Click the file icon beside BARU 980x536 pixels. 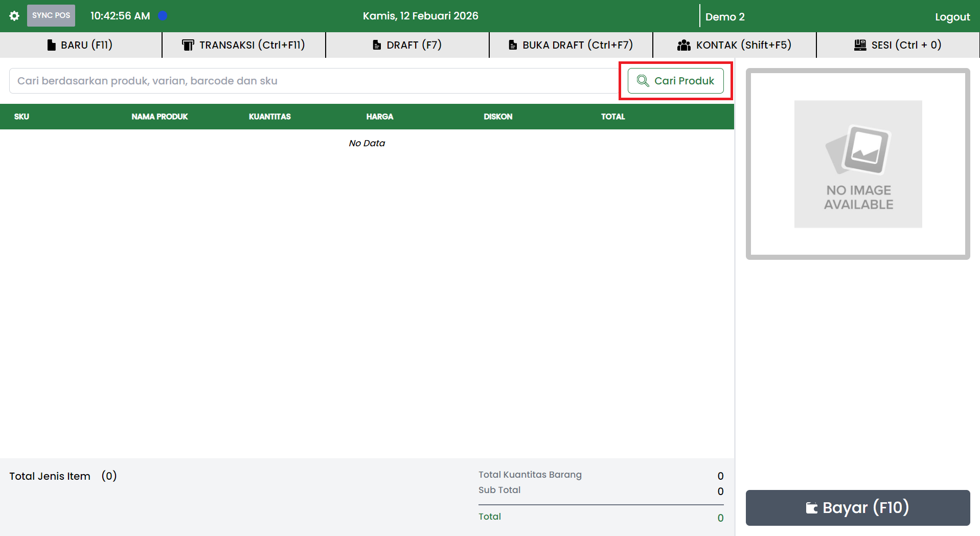51,45
